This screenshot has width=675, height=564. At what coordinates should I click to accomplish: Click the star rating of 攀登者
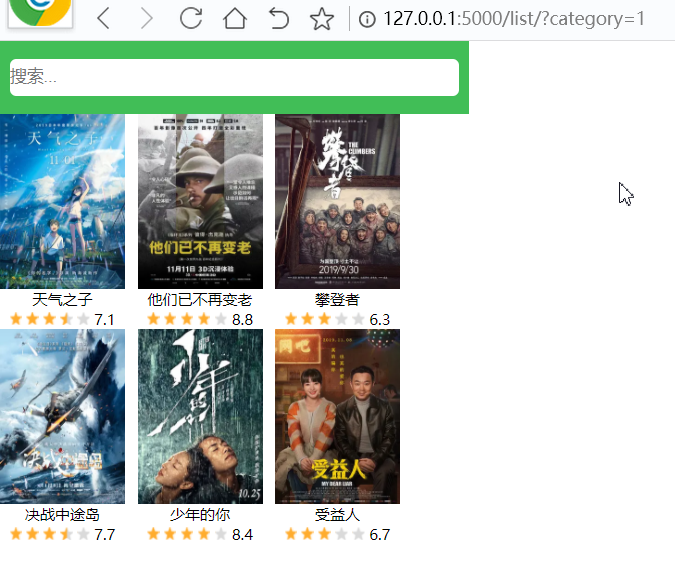click(x=324, y=319)
